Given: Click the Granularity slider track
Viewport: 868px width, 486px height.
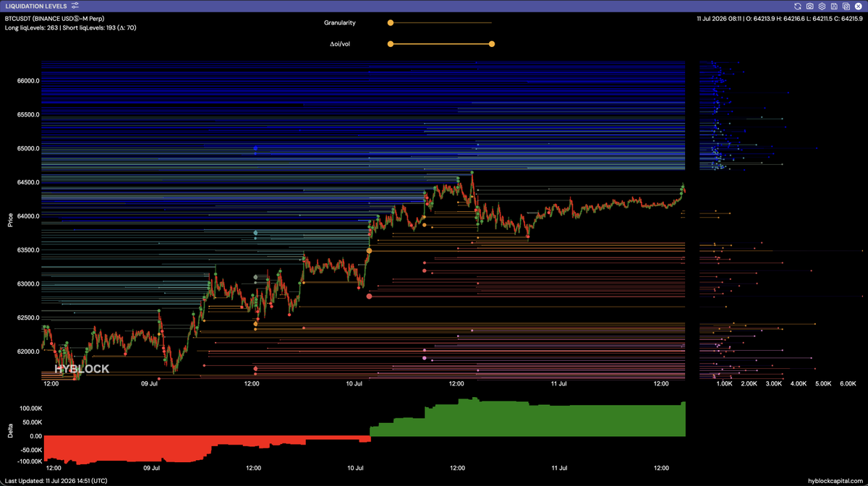Looking at the screenshot, I should pos(441,23).
